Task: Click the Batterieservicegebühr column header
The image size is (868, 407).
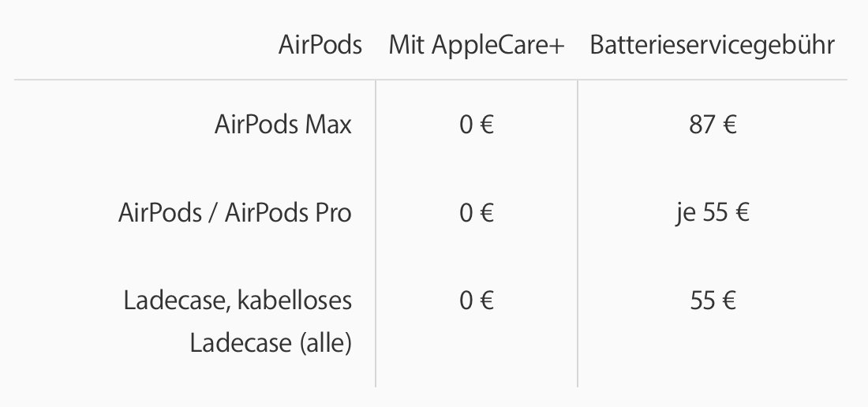Action: point(712,45)
